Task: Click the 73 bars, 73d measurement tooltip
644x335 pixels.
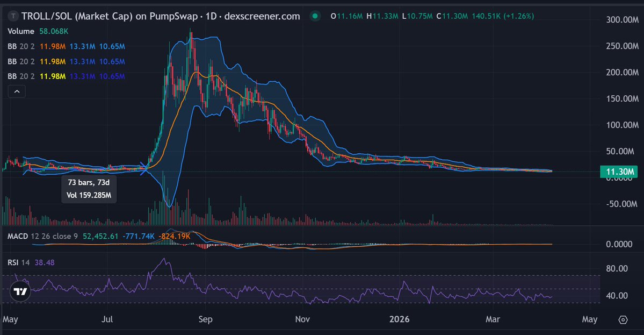Action: click(x=89, y=182)
